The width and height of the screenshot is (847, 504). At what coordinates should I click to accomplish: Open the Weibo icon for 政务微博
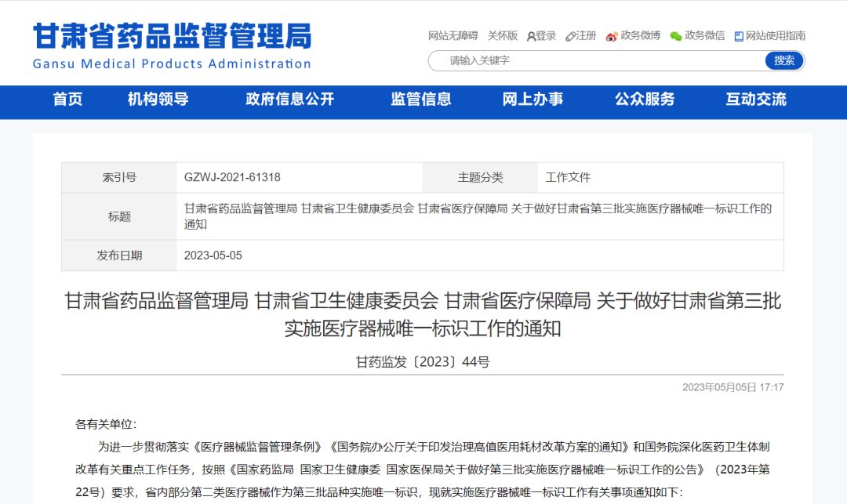pyautogui.click(x=612, y=36)
